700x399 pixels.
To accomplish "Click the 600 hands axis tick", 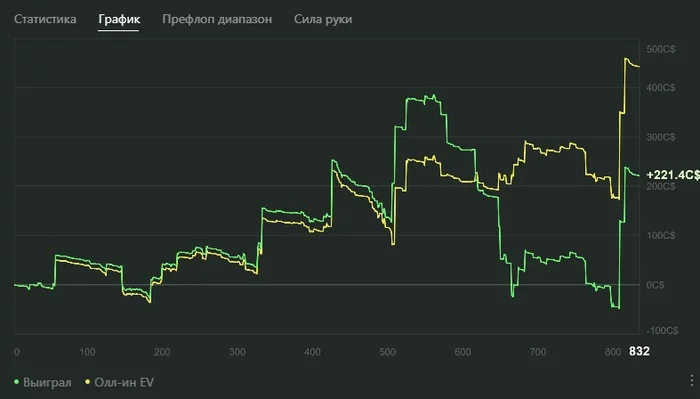I will coord(462,352).
